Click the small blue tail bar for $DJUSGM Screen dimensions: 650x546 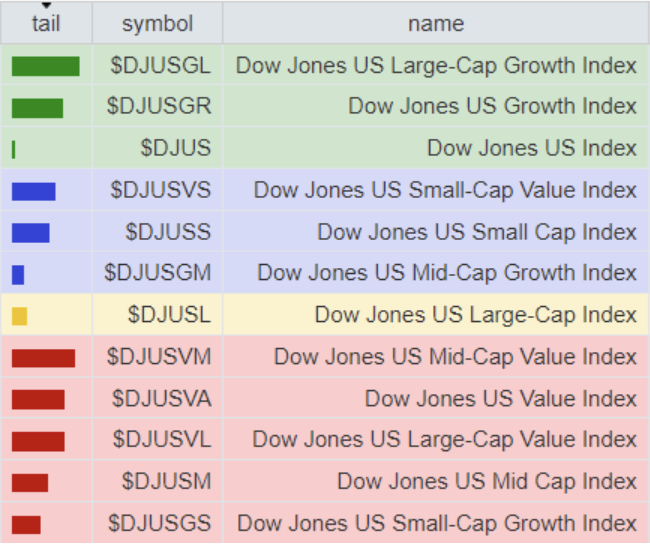coord(18,274)
